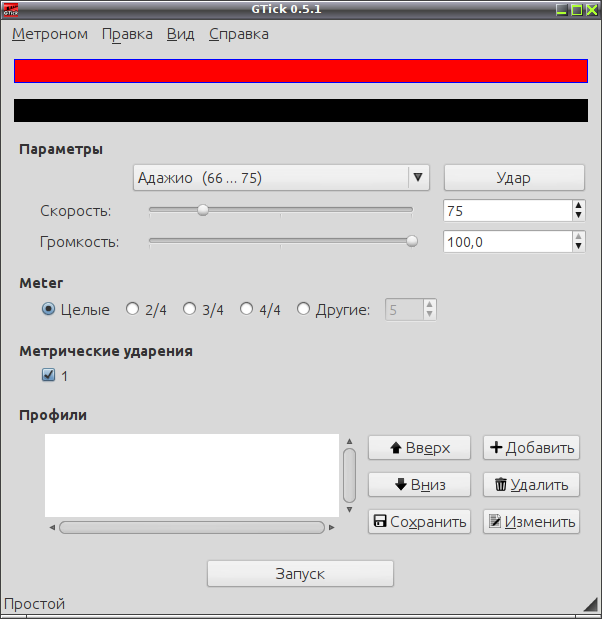Open the Вид menu
The image size is (602, 619).
pos(180,34)
